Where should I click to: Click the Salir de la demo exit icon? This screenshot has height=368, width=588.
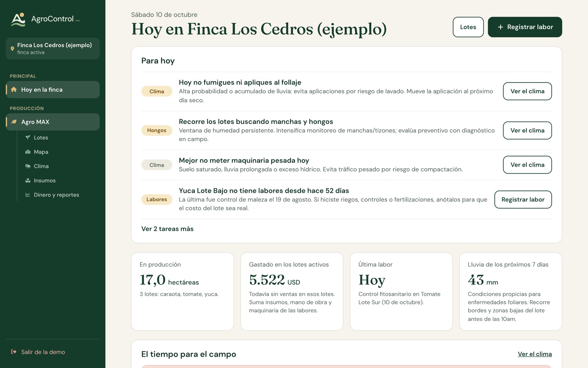(x=14, y=352)
